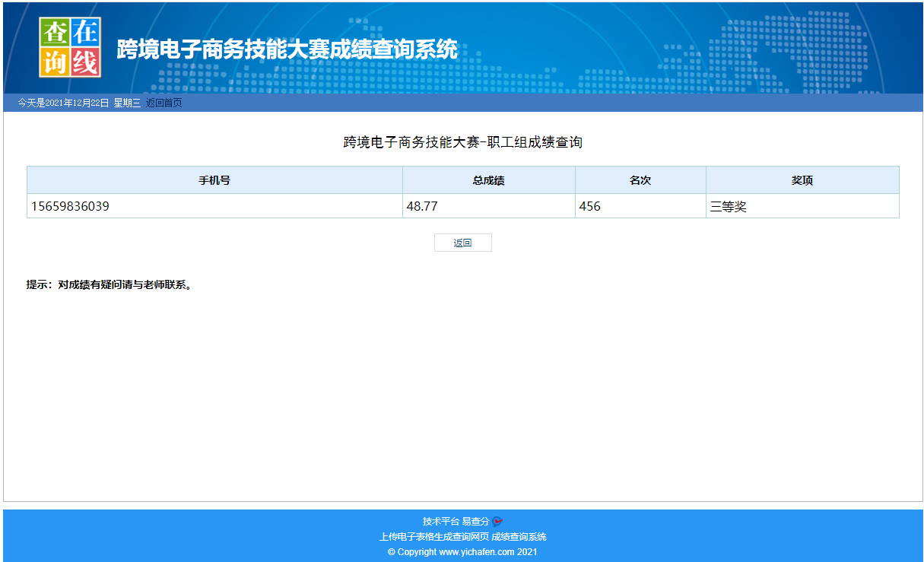Click the 在线查询 four-color logo
Viewport: 924px width, 562px height.
point(70,47)
